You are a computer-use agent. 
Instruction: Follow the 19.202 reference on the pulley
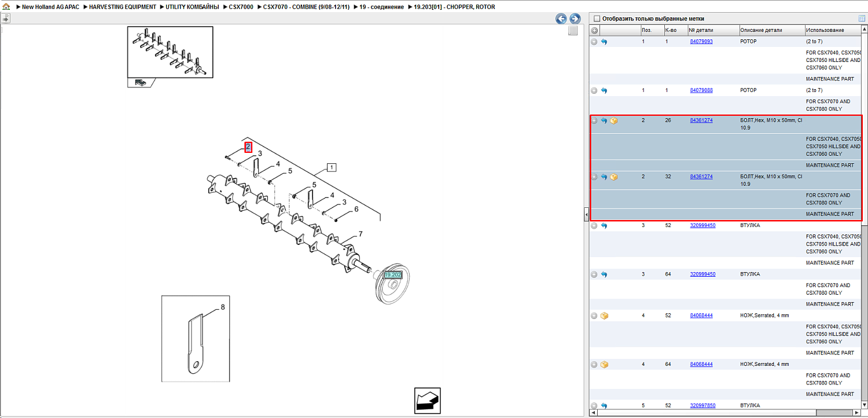coord(393,275)
